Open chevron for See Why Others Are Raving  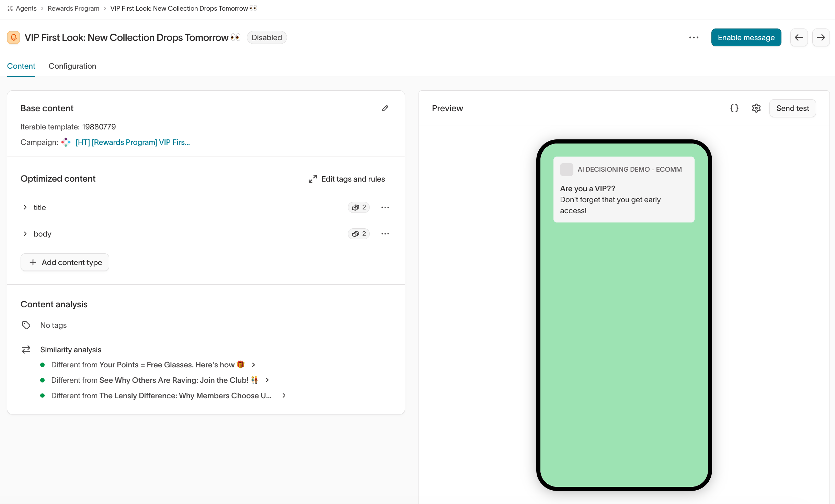click(267, 380)
